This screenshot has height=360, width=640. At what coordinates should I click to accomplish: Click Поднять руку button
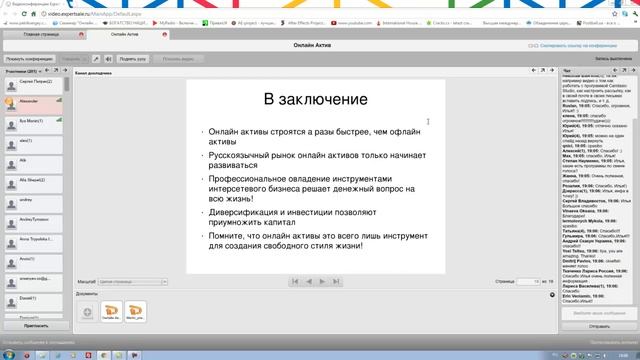(133, 59)
